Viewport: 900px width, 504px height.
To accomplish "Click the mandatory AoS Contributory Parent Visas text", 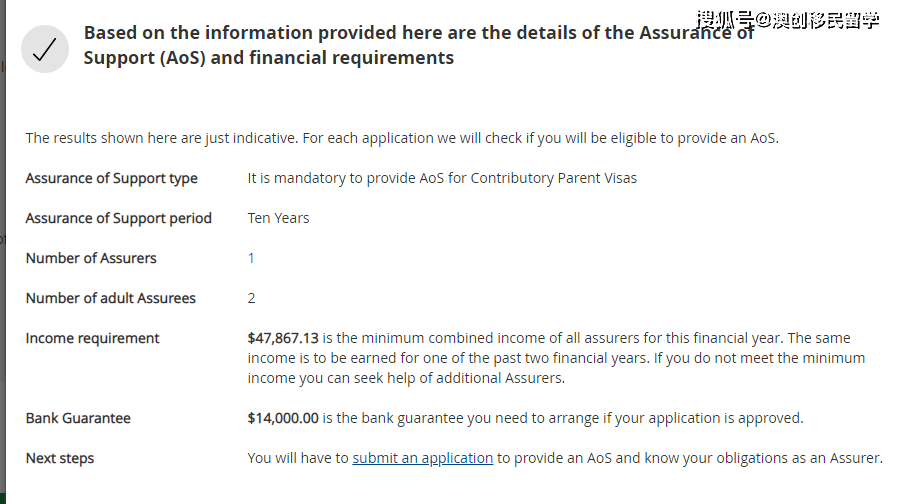I will tap(442, 178).
